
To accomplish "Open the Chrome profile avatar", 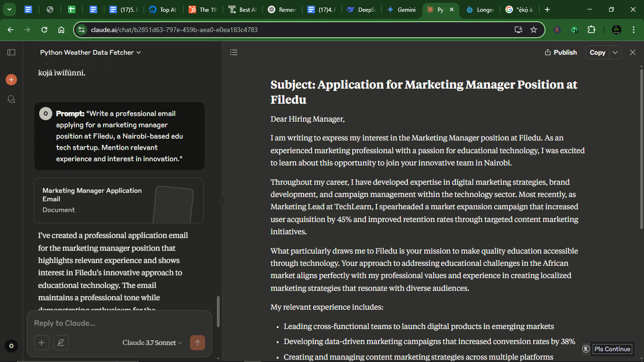I will coord(616,30).
